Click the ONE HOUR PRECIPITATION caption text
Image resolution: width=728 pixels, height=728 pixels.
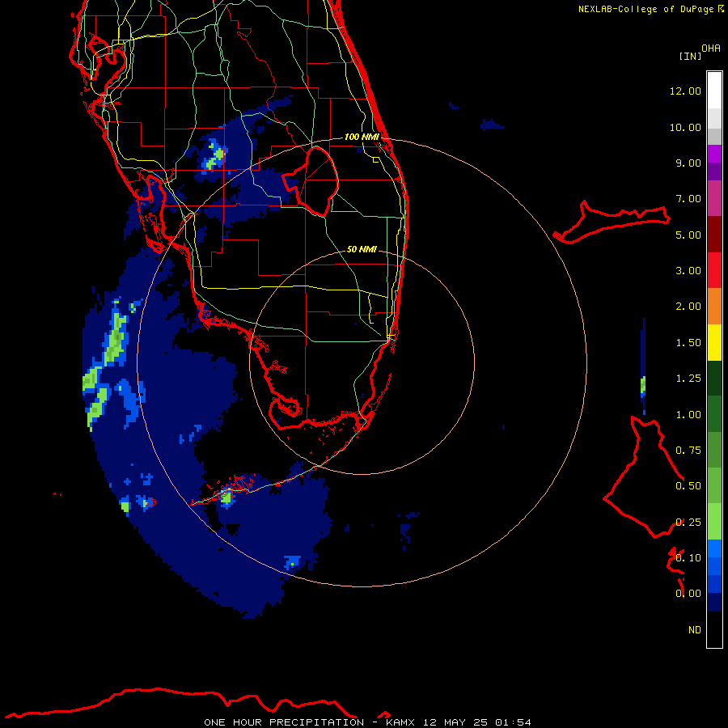pos(284,722)
